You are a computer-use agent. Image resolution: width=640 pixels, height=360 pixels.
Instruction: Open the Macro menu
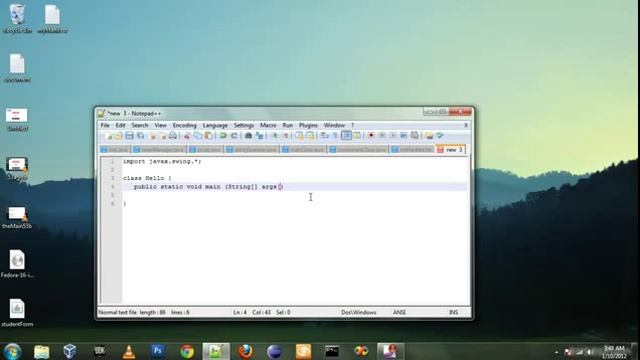268,125
